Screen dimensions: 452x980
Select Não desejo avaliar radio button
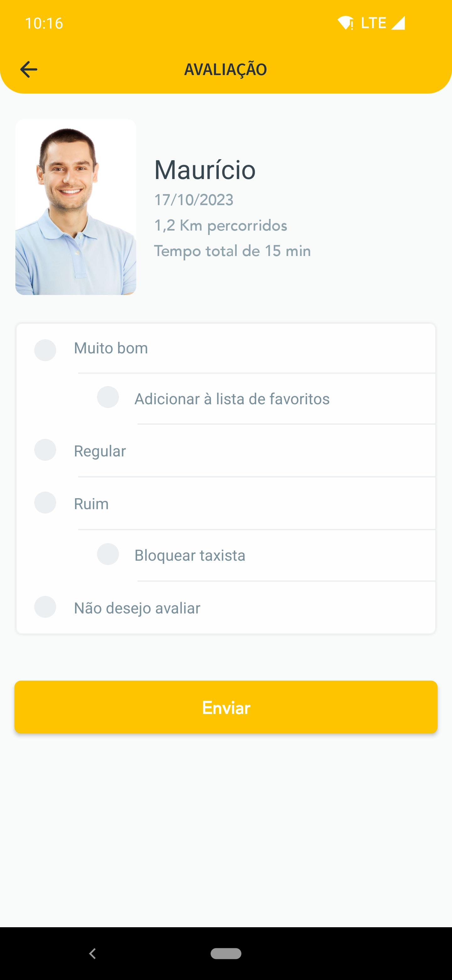pos(45,607)
